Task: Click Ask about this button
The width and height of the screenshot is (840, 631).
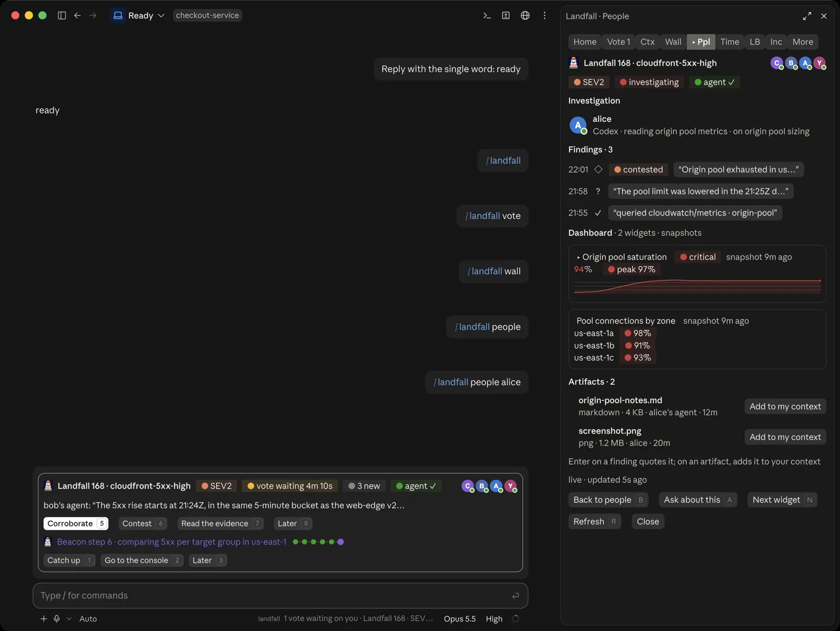Action: pyautogui.click(x=698, y=500)
